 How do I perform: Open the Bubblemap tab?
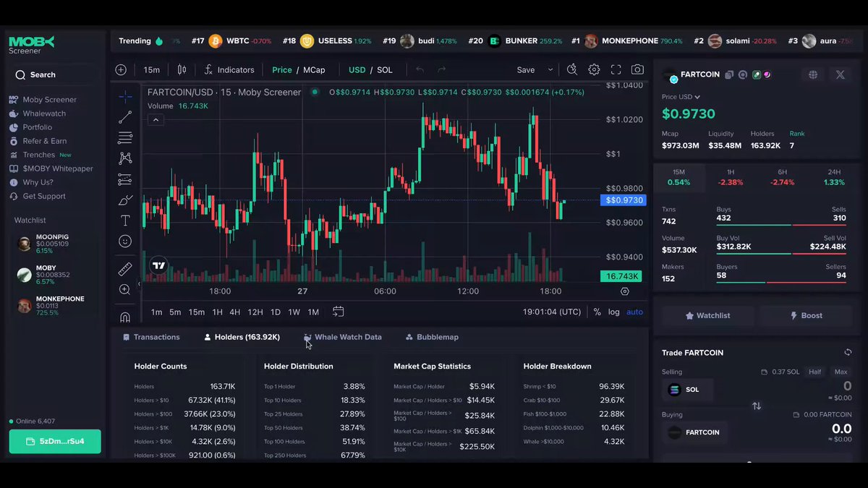coord(432,337)
